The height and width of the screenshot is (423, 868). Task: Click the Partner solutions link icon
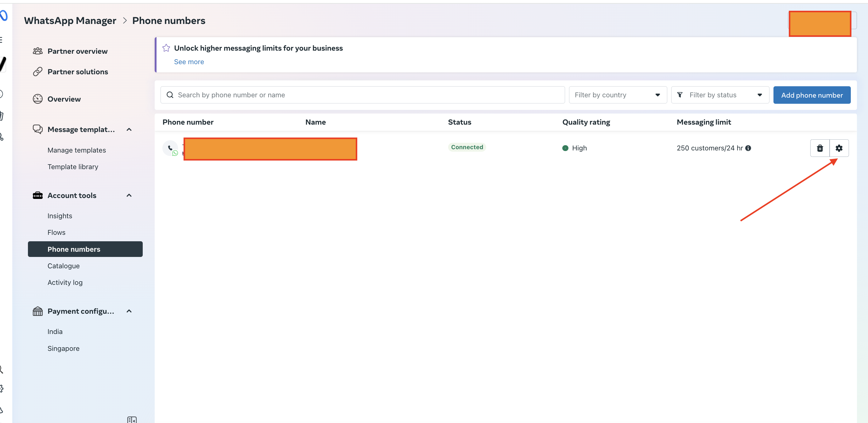click(x=38, y=72)
